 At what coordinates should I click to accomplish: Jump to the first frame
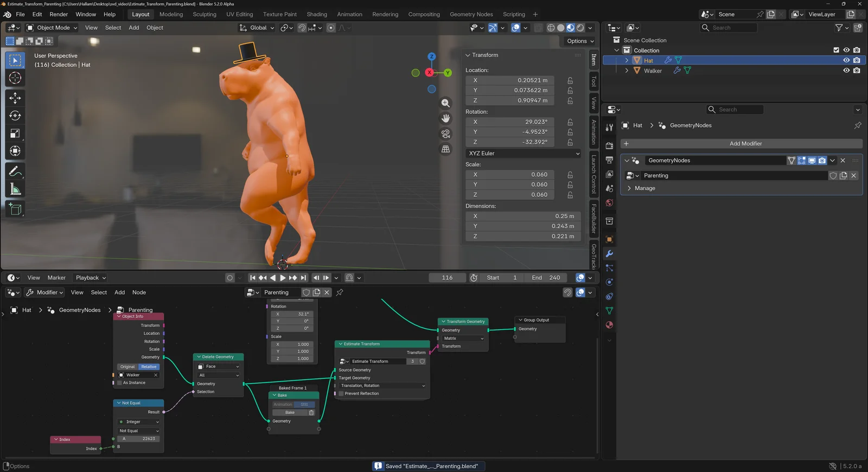coord(252,278)
